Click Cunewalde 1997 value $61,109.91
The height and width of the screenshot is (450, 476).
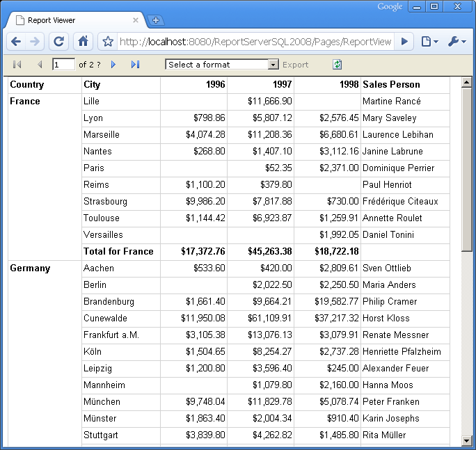269,318
